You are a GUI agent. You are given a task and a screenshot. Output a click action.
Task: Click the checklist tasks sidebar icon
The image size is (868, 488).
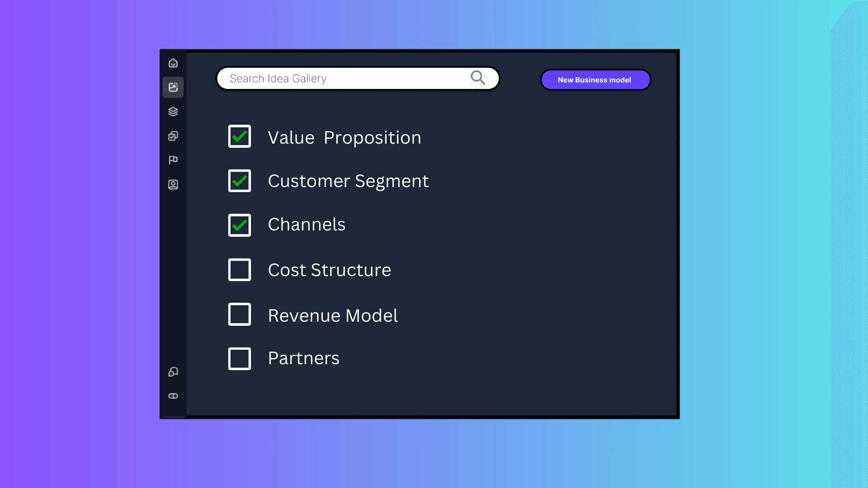coord(173,136)
